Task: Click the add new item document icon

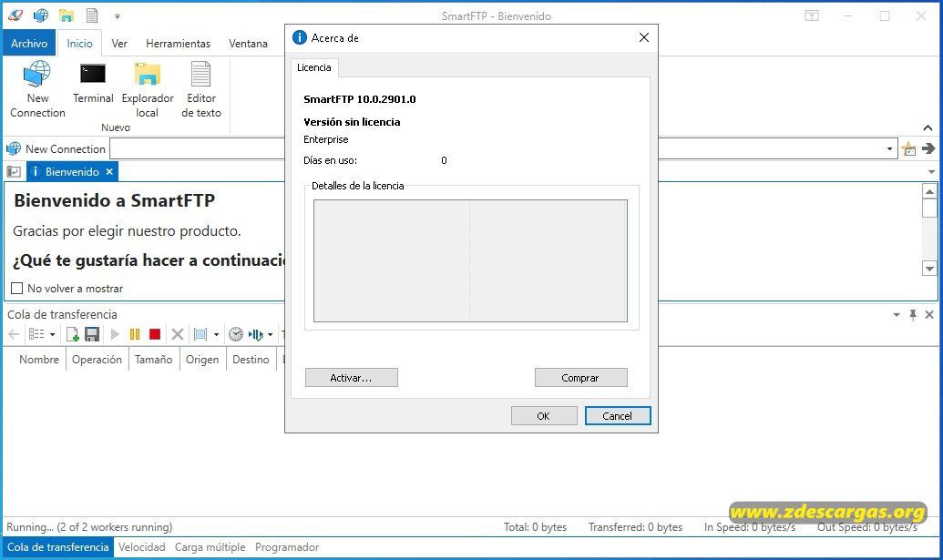Action: click(72, 334)
